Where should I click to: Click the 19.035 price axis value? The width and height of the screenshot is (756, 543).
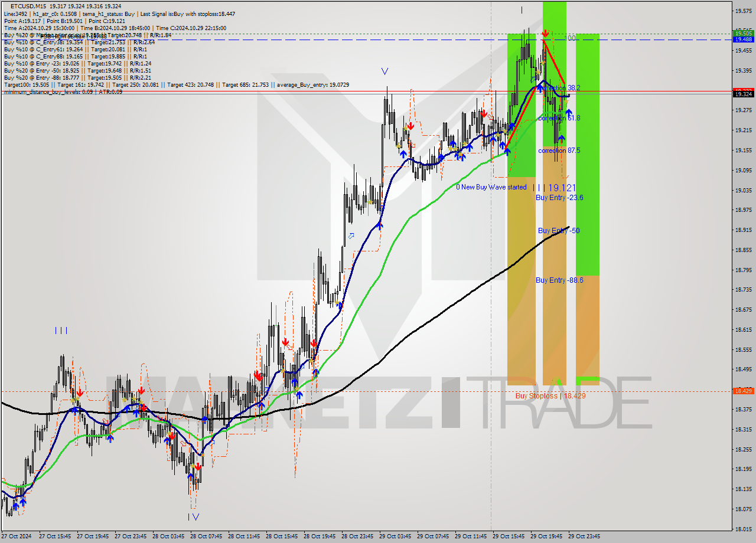744,190
